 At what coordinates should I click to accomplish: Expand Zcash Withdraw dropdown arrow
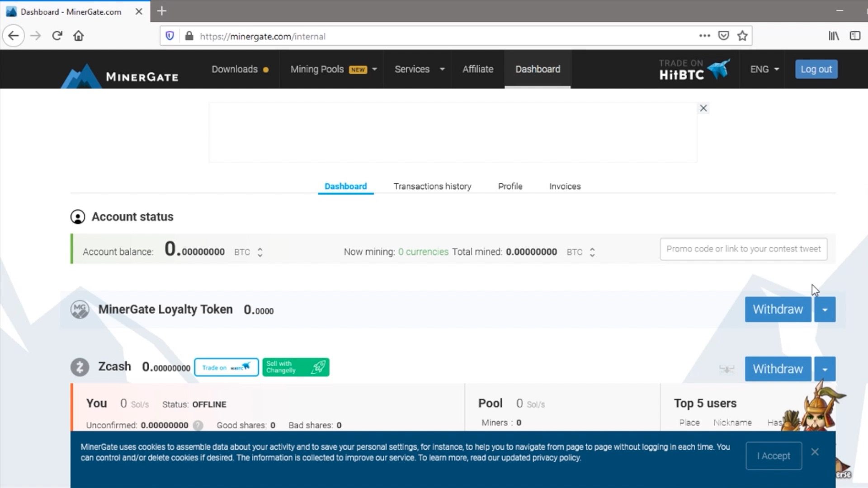pos(825,369)
